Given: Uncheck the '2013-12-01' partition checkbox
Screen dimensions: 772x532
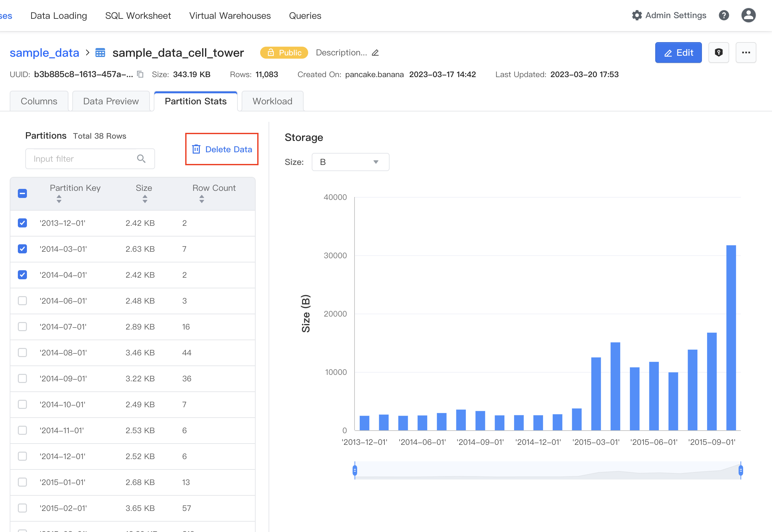Looking at the screenshot, I should point(22,223).
